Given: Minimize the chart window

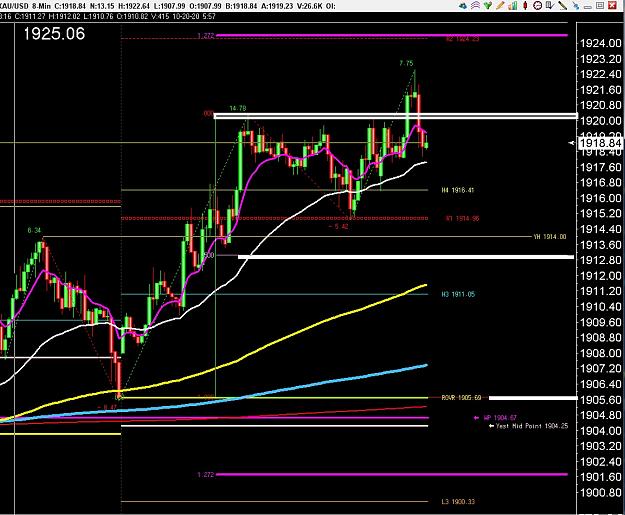Looking at the screenshot, I should pos(588,7).
